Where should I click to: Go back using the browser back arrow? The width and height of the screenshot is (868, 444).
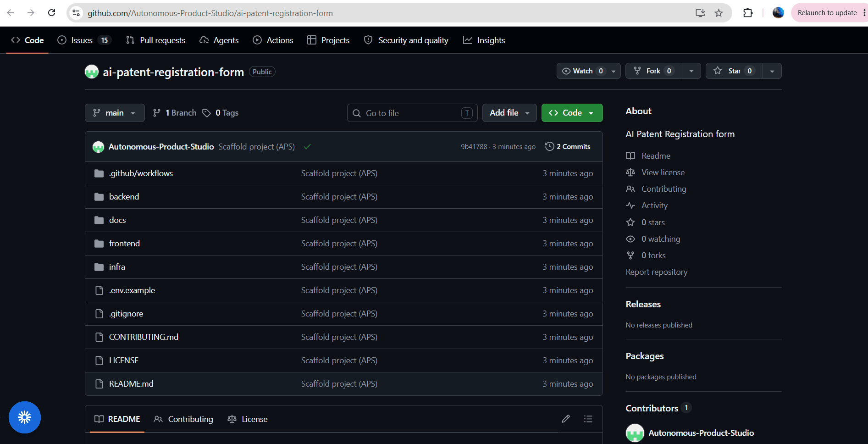(11, 13)
